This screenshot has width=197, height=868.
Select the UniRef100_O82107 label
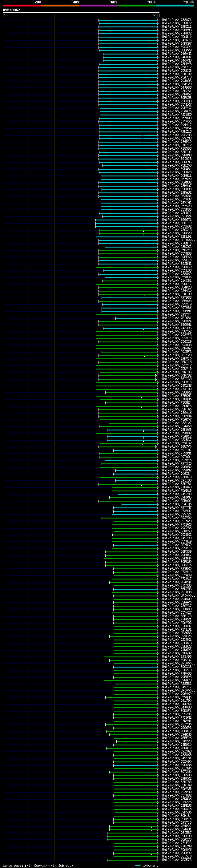(x=177, y=423)
